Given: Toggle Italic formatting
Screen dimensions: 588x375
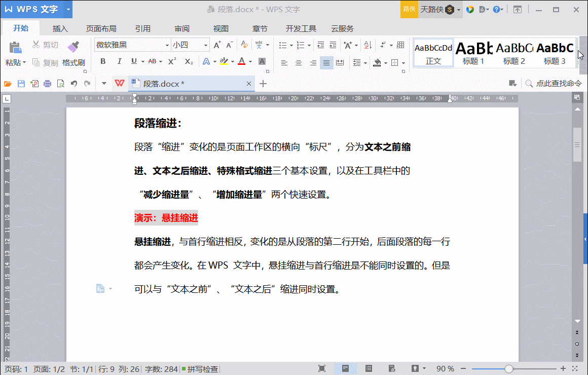Looking at the screenshot, I should coord(119,61).
